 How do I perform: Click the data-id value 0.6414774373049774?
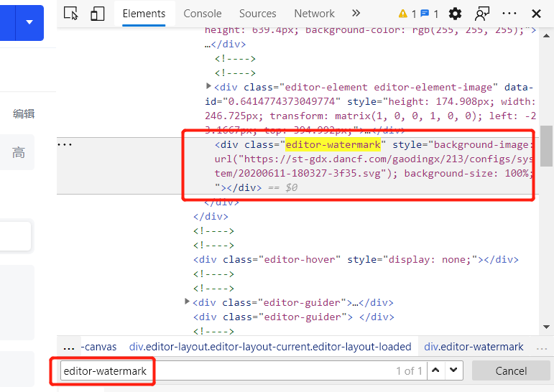[282, 102]
